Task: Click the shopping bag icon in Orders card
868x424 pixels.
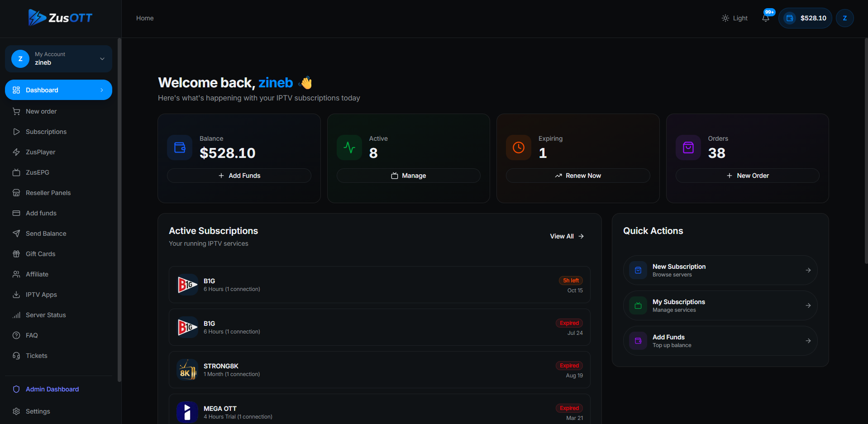Action: [688, 148]
